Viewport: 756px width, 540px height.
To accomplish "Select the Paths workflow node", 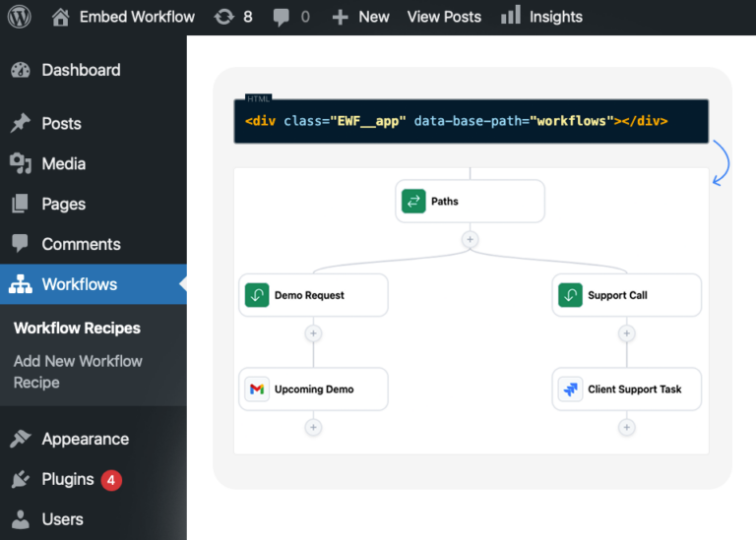I will (471, 202).
